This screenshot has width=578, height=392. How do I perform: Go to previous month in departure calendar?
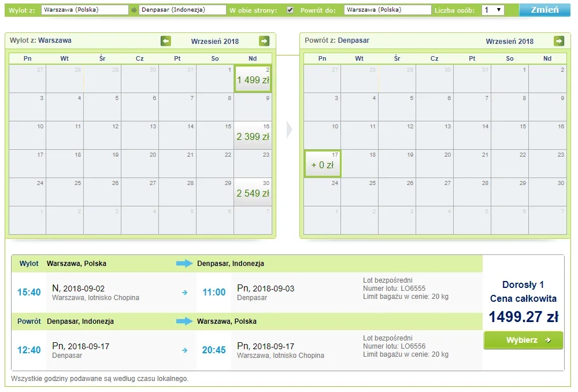166,41
